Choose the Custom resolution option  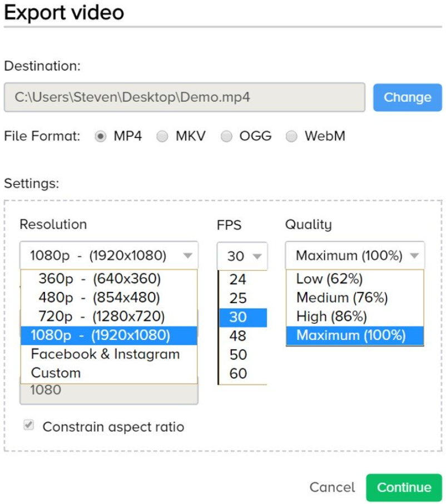pyautogui.click(x=109, y=373)
